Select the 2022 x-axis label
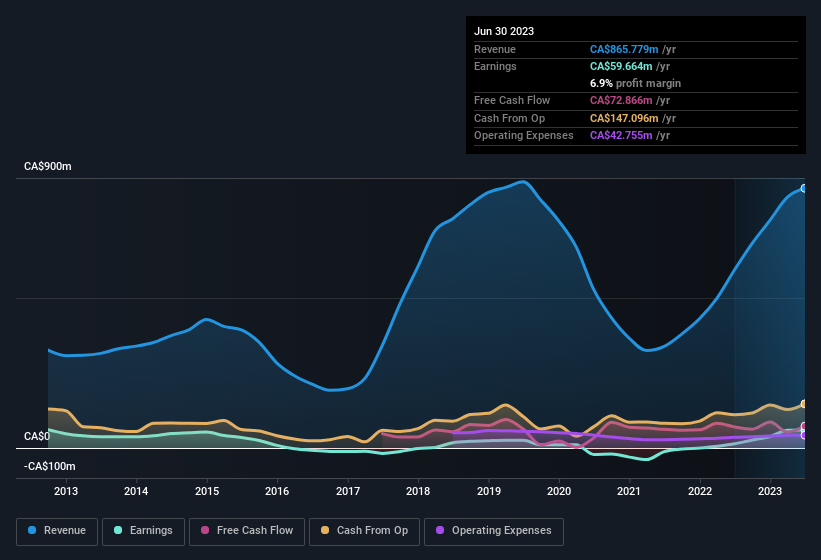The image size is (821, 560). pos(700,491)
